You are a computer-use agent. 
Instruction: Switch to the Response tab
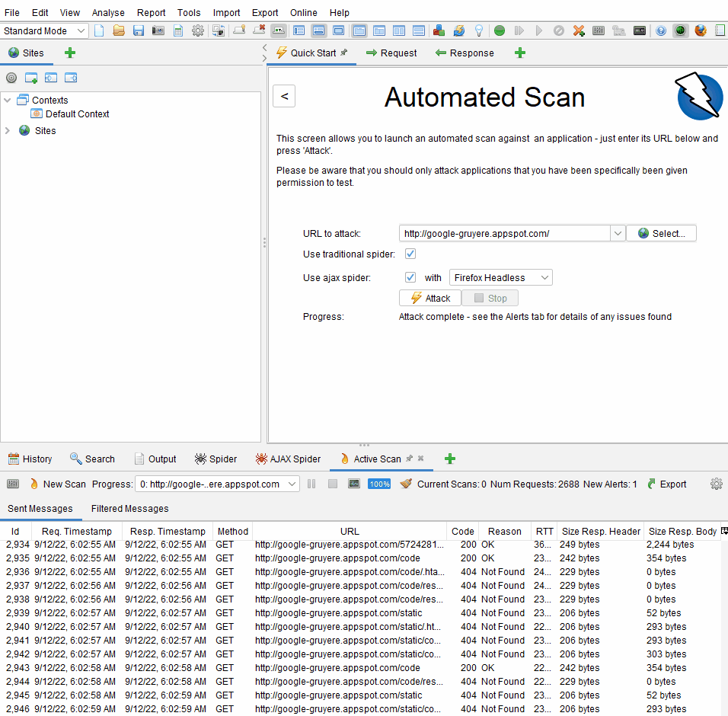coord(465,53)
